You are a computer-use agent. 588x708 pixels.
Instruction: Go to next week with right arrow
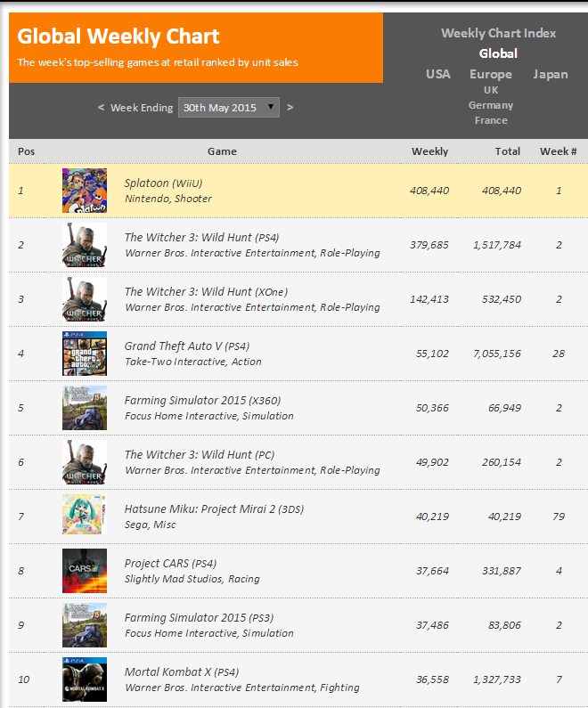coord(290,108)
